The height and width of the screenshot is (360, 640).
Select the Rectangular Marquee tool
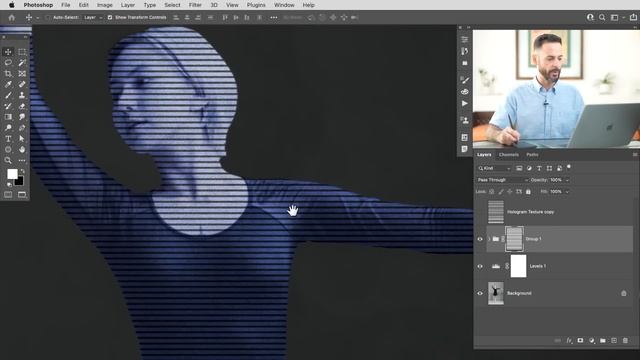coord(22,52)
